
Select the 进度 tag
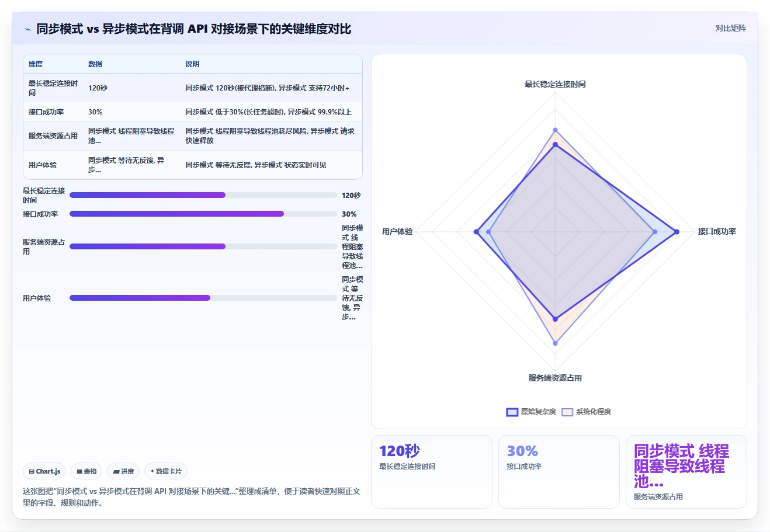coord(123,471)
